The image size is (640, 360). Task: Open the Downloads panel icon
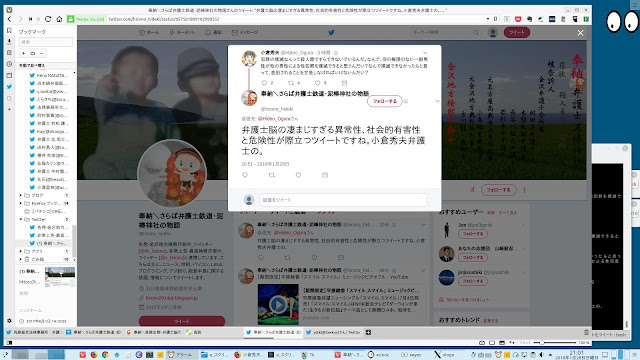9,41
